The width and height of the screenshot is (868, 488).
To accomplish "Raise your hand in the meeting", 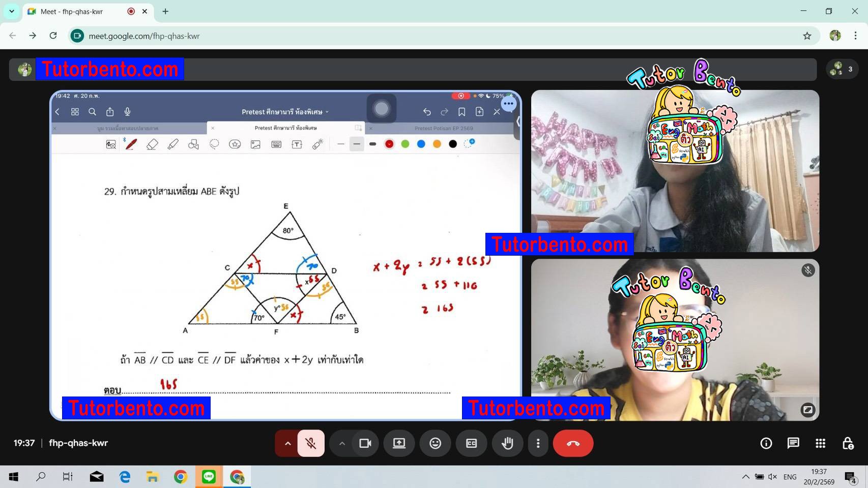I will click(x=507, y=443).
